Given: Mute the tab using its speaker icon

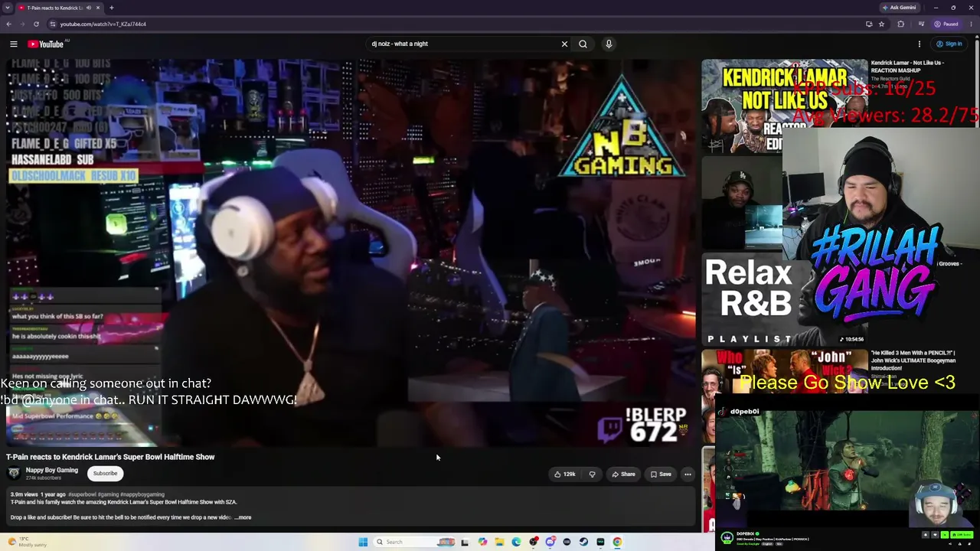Looking at the screenshot, I should point(89,8).
